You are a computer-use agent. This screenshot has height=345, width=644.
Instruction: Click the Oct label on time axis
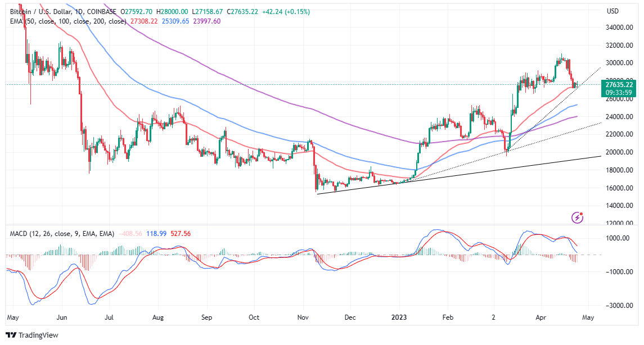coord(254,317)
